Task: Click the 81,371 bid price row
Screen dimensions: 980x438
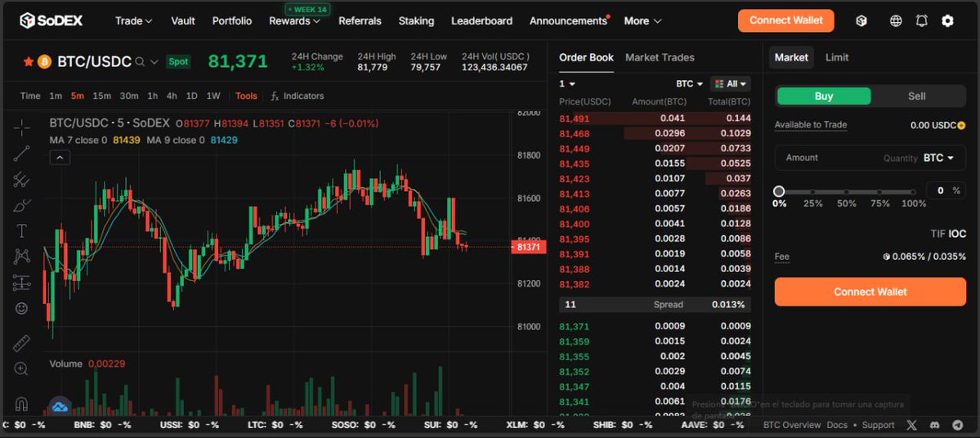Action: (655, 326)
